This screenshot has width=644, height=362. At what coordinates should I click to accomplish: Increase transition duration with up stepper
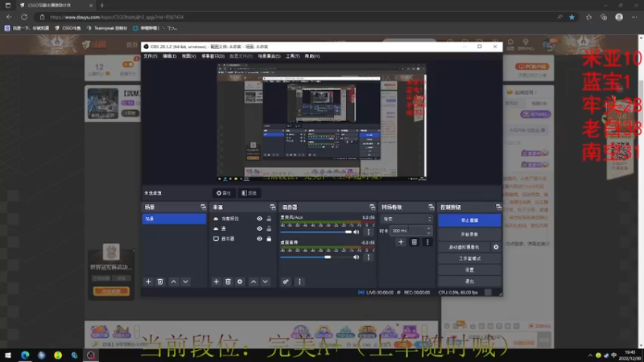coord(428,228)
